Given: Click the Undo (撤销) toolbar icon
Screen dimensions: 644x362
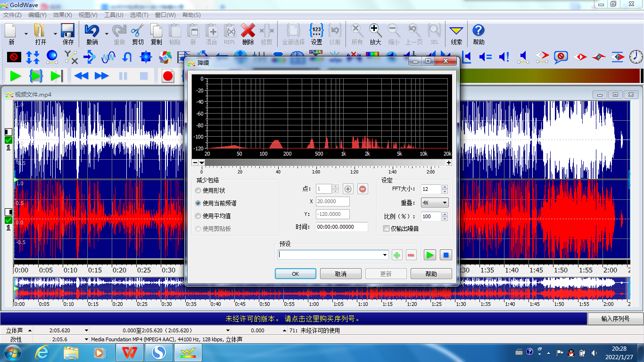Looking at the screenshot, I should tap(91, 31).
